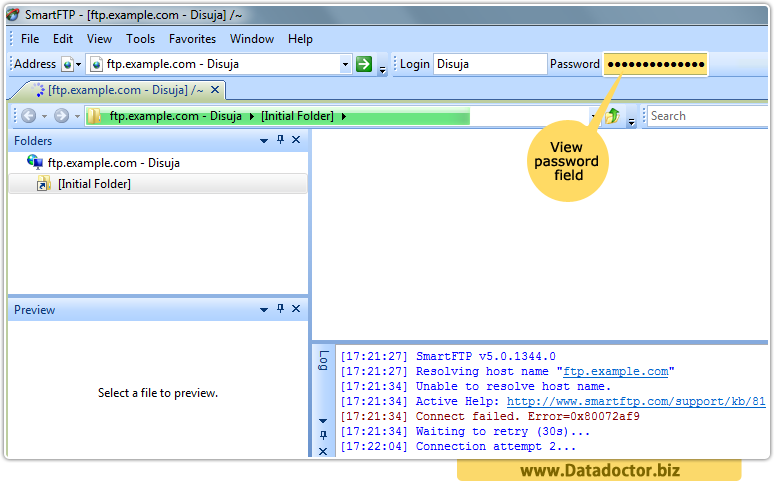The image size is (774, 481).
Task: Click the Address combo box with ftp.example.com - Disuja
Action: [219, 64]
